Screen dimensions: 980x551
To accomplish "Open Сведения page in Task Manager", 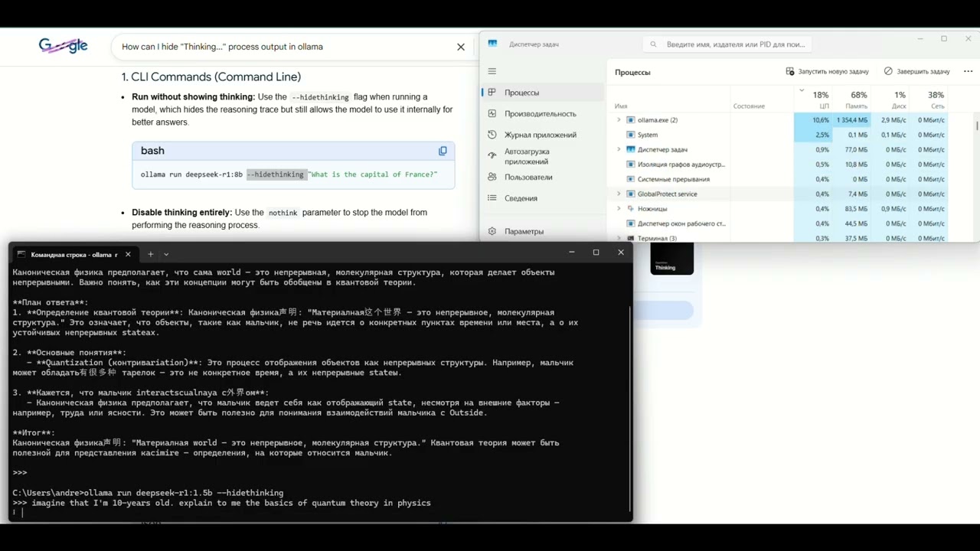I will pos(542,198).
